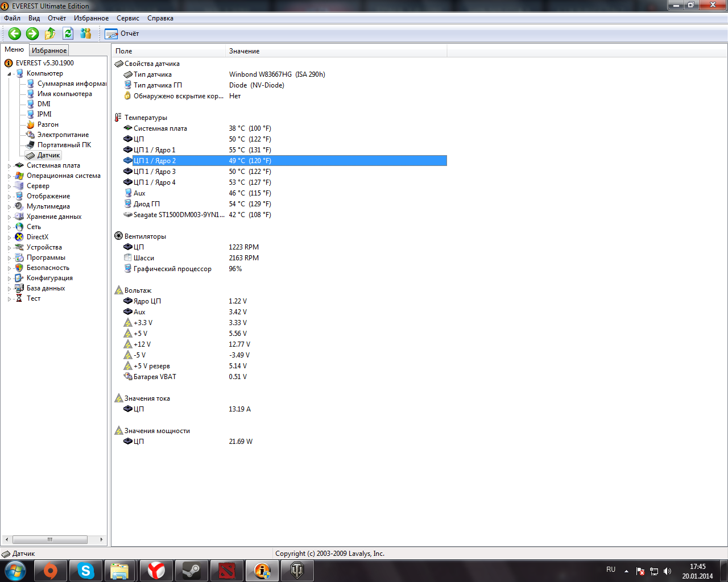The width and height of the screenshot is (728, 582).
Task: Expand the Операционная система tree node
Action: tap(9, 176)
